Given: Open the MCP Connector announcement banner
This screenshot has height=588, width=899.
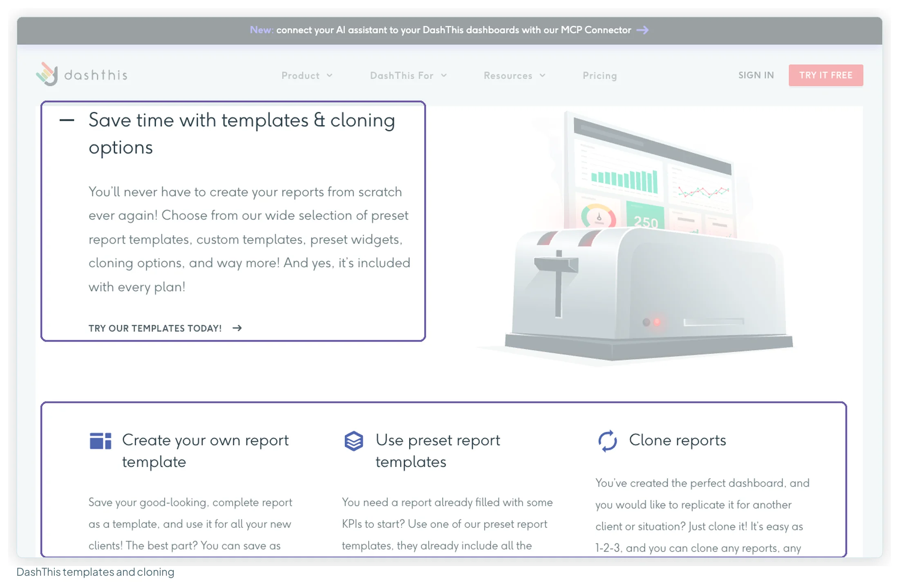Looking at the screenshot, I should (449, 30).
